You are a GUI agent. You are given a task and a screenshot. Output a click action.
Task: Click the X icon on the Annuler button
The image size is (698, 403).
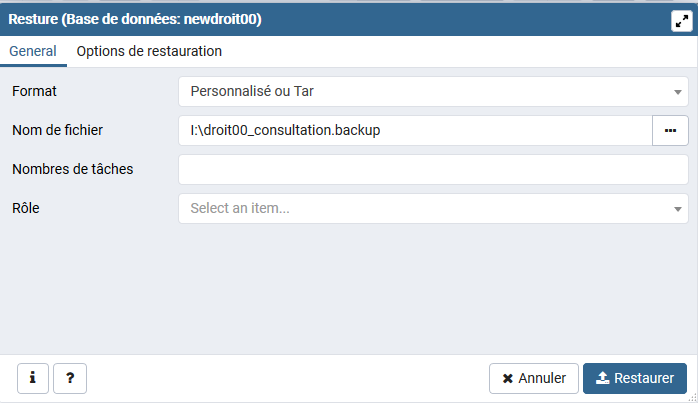click(508, 379)
